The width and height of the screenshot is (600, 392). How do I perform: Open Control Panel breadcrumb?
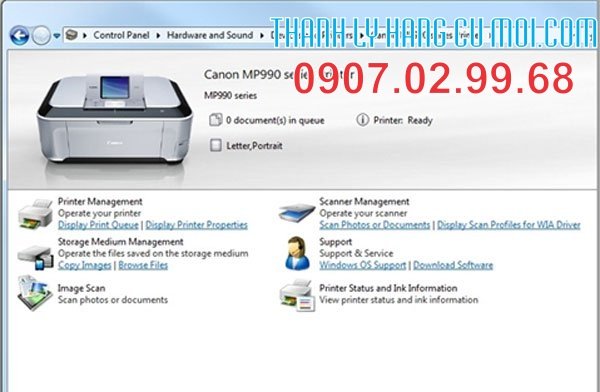pos(121,35)
